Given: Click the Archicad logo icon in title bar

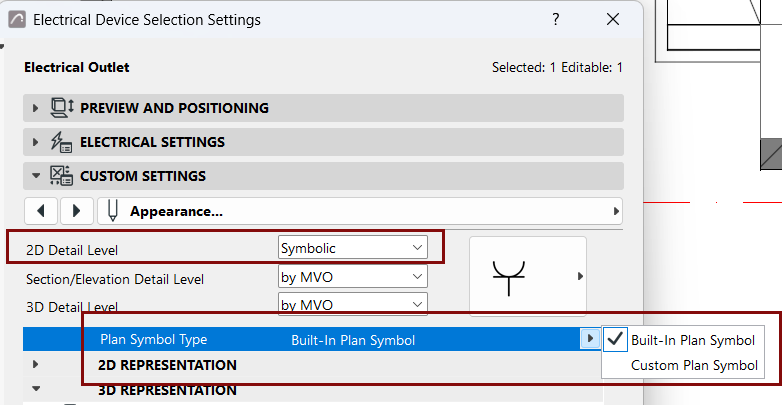Looking at the screenshot, I should pos(17,19).
